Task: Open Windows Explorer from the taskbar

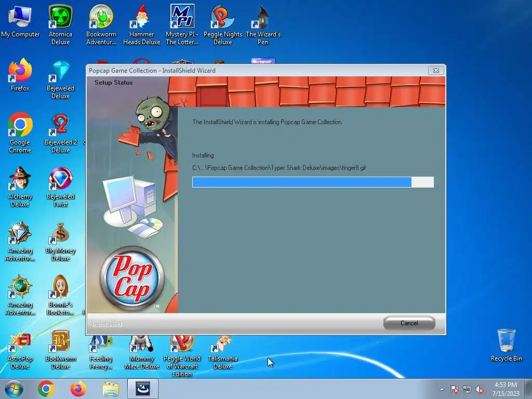Action: click(x=111, y=389)
